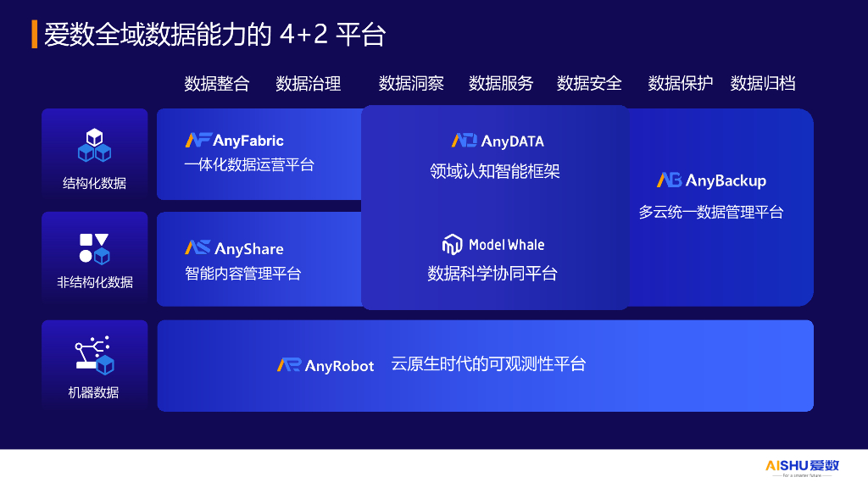Viewport: 868px width, 488px height.
Task: Click the AnyBackup logo icon
Action: pyautogui.click(x=670, y=180)
